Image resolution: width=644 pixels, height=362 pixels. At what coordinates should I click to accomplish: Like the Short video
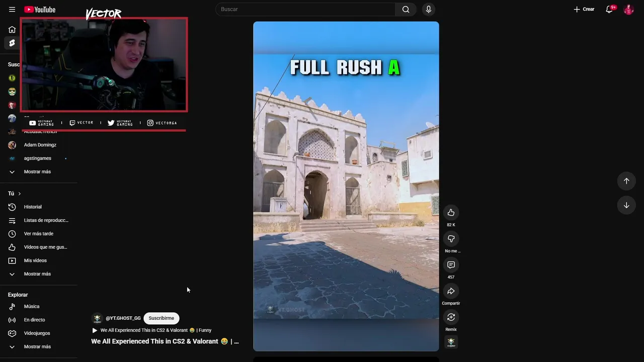[x=451, y=212]
